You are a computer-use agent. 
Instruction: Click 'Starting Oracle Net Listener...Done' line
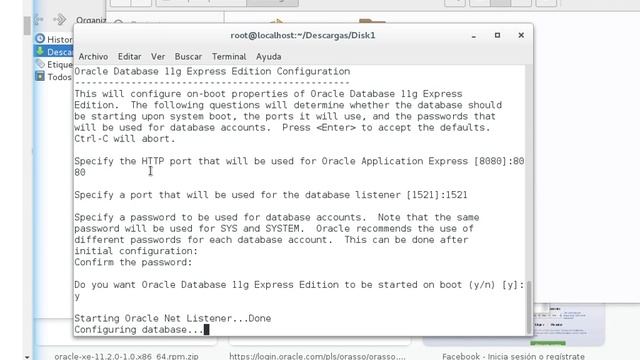point(173,318)
